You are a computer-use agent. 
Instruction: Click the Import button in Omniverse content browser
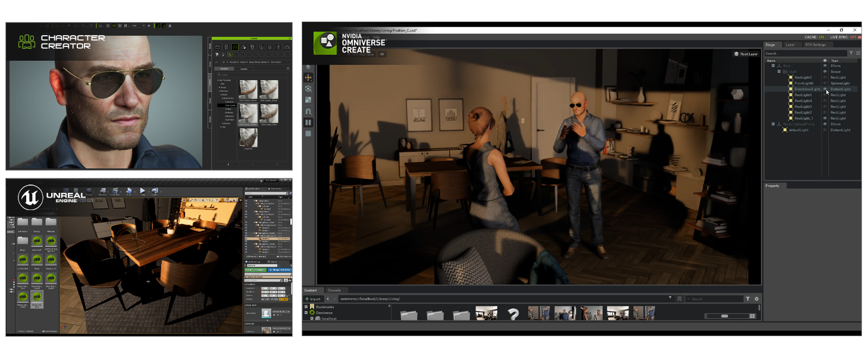tap(314, 299)
